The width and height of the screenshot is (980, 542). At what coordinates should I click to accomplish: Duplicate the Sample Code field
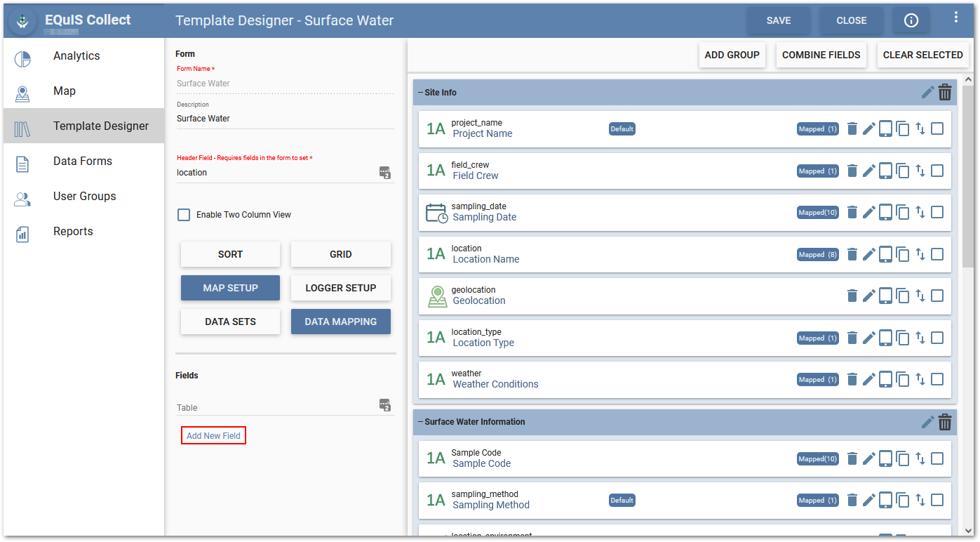[x=903, y=458]
